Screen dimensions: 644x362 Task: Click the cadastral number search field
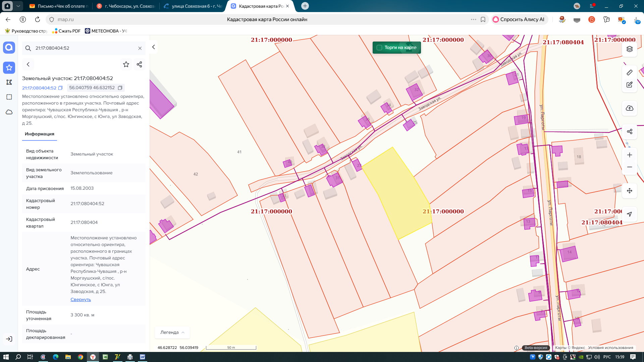84,48
